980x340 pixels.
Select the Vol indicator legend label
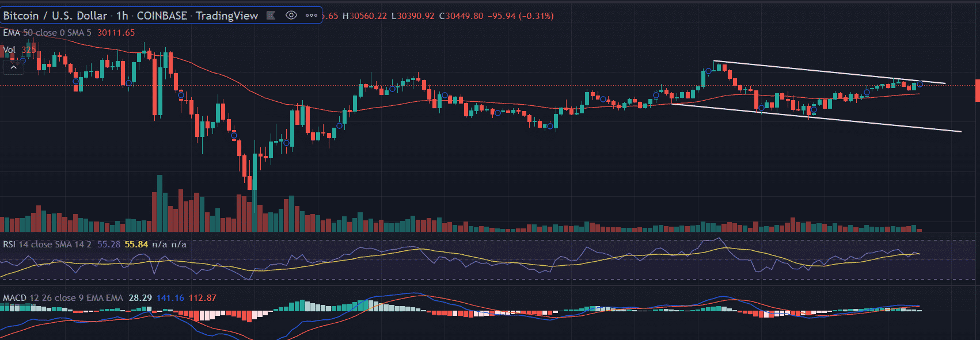[x=9, y=50]
